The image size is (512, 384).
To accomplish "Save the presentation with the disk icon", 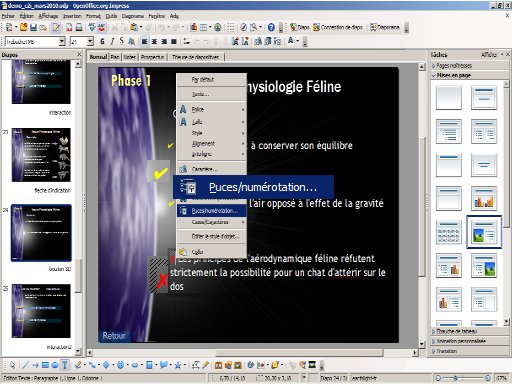I will click(x=33, y=27).
